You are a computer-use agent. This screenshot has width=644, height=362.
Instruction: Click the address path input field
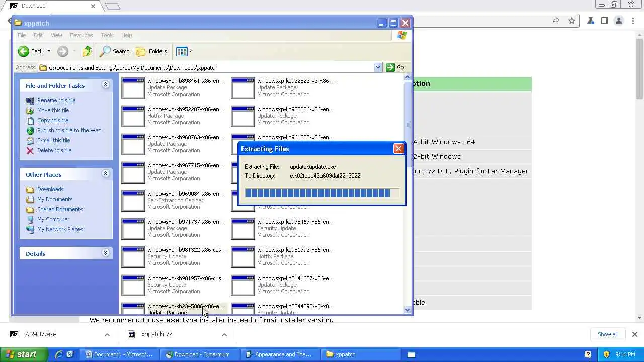[206, 67]
